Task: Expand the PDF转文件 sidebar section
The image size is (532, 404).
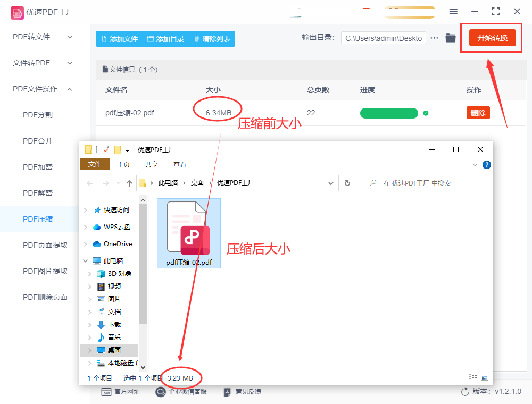Action: pyautogui.click(x=43, y=37)
